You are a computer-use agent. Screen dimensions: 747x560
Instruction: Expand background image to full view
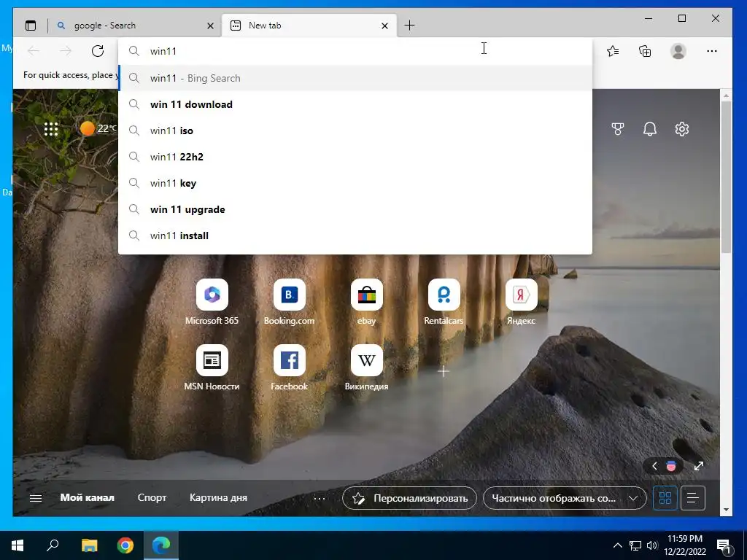(x=698, y=466)
